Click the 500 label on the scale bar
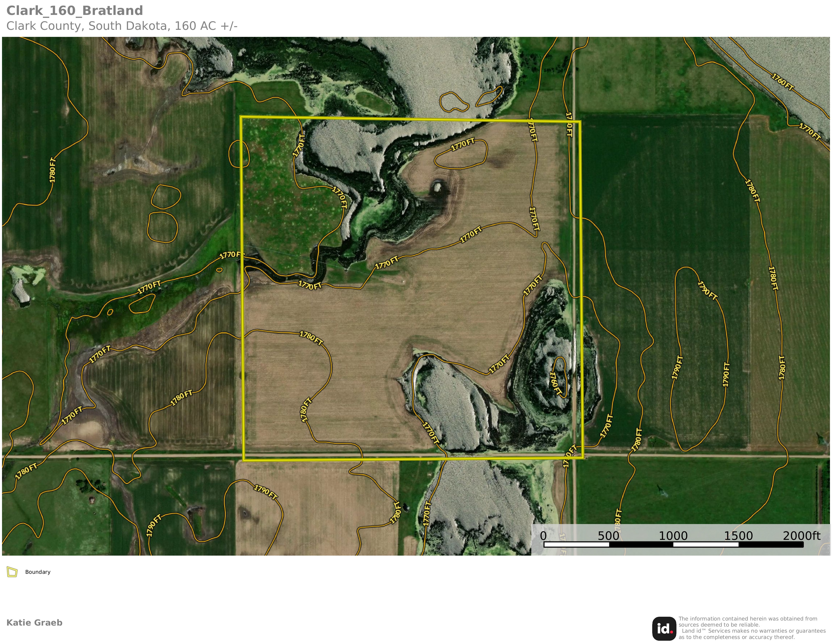Image resolution: width=833 pixels, height=644 pixels. click(608, 536)
